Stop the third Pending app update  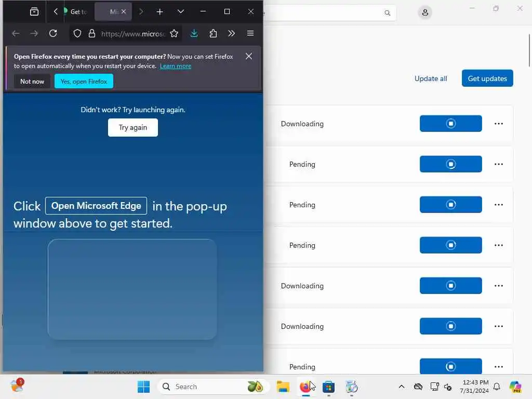[450, 245]
